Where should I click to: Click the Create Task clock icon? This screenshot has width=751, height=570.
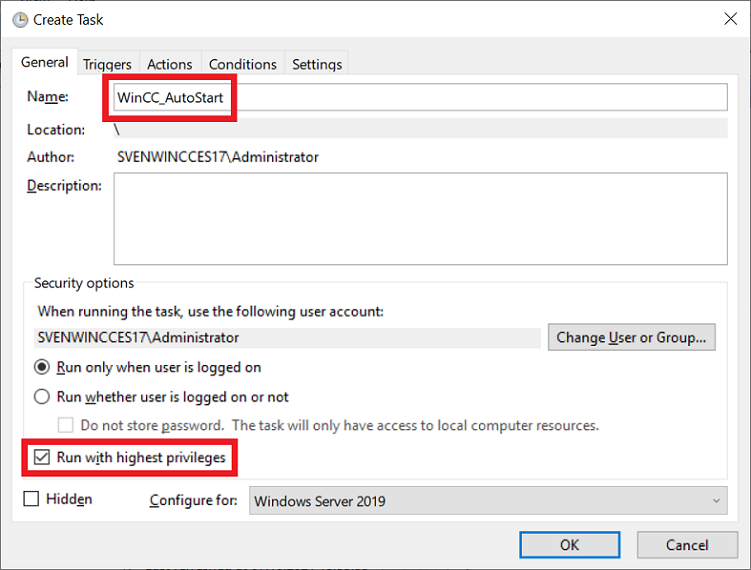pyautogui.click(x=20, y=20)
